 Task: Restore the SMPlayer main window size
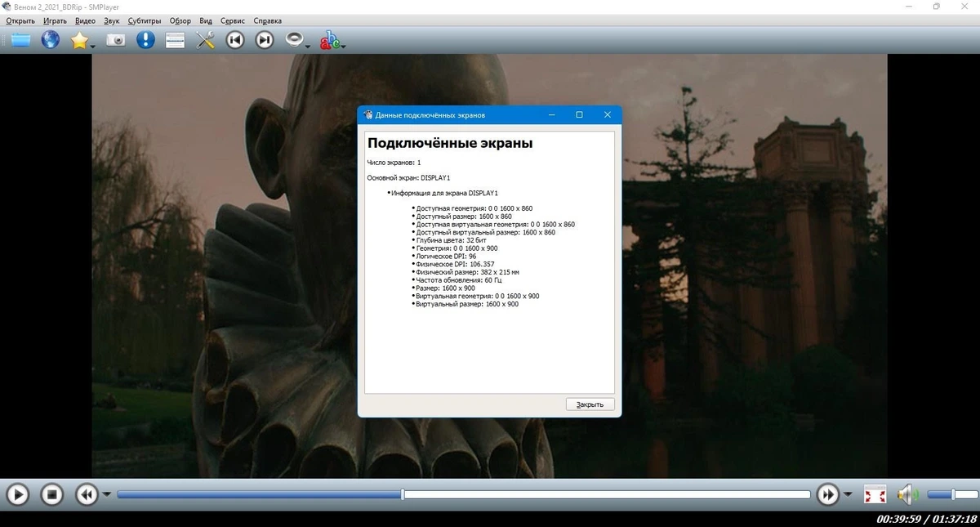[x=937, y=7]
